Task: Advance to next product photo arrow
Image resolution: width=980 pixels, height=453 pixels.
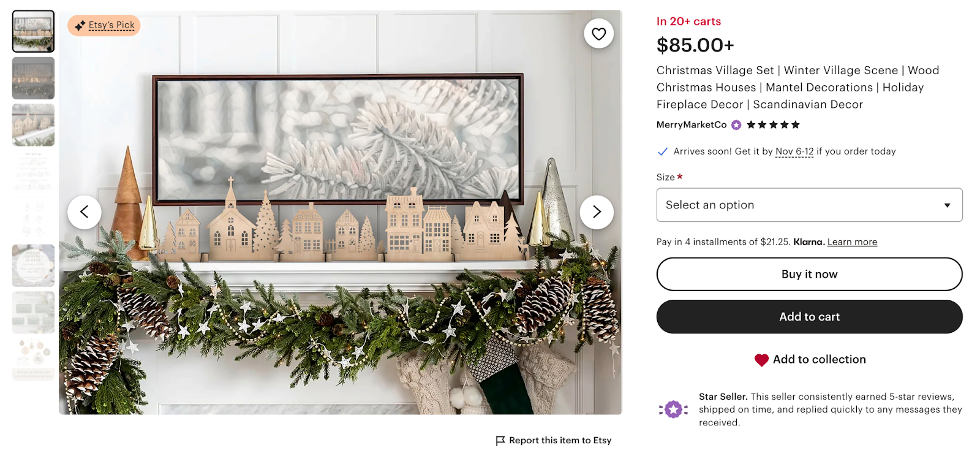Action: 597,212
